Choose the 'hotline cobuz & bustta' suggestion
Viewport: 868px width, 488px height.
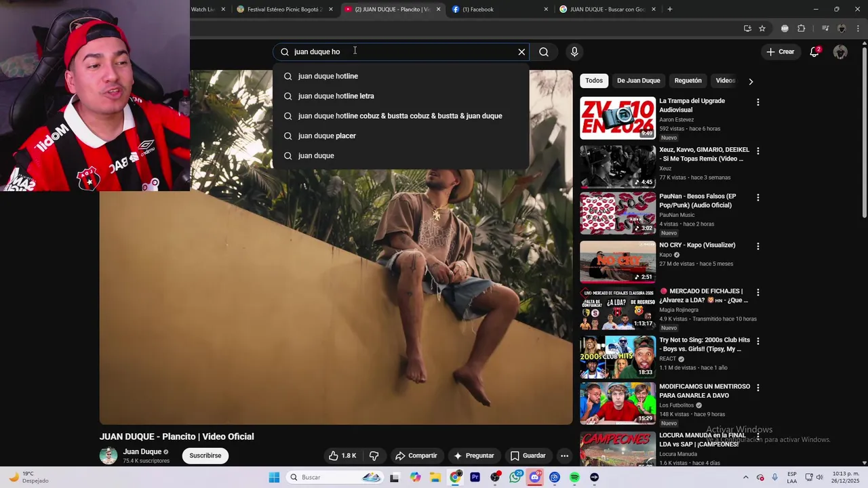click(x=401, y=116)
